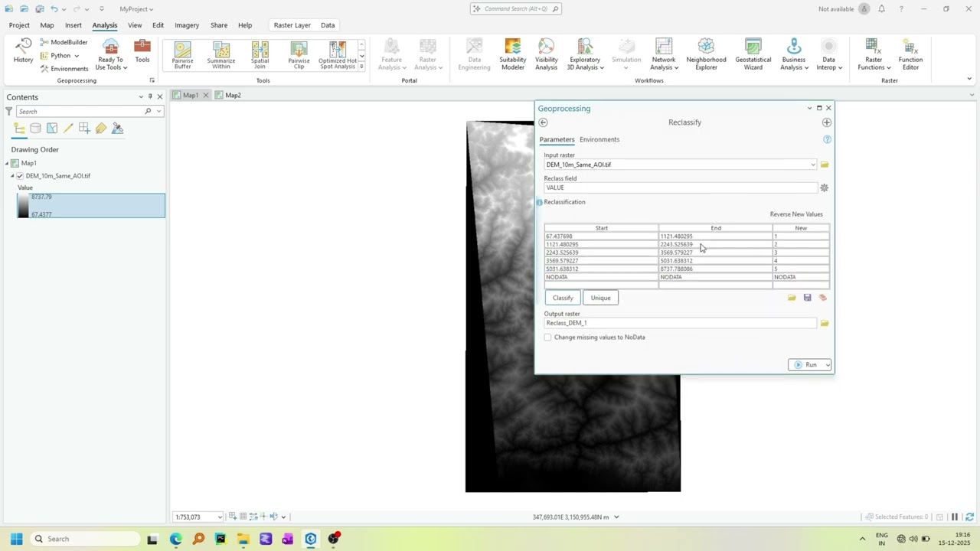
Task: Save the reclassification table
Action: coord(807,298)
